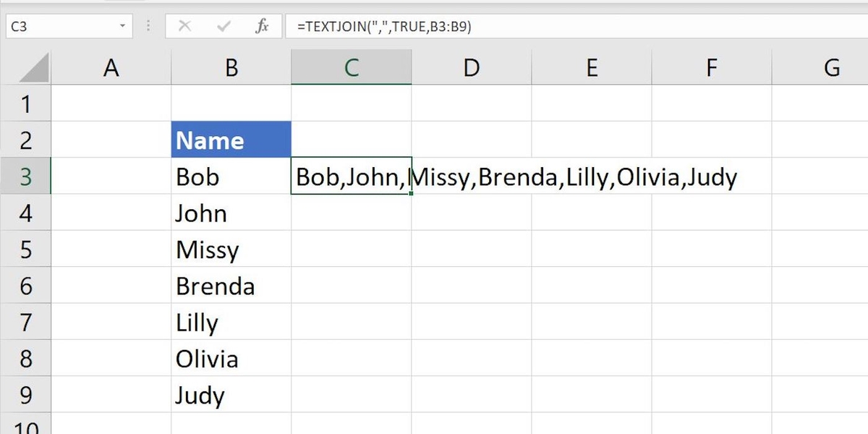Image resolution: width=868 pixels, height=434 pixels.
Task: Expand the Name Box dropdown arrow
Action: pyautogui.click(x=122, y=27)
